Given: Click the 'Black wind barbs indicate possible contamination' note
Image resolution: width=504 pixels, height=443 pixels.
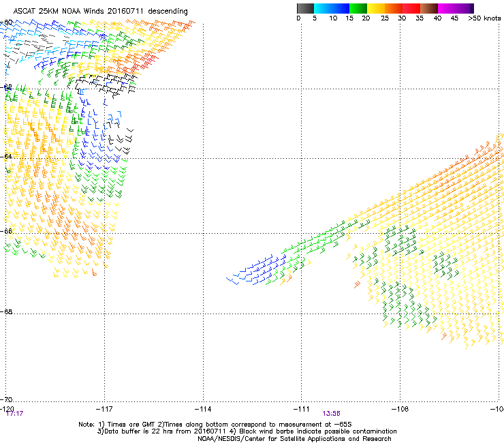Looking at the screenshot, I should (x=312, y=431).
